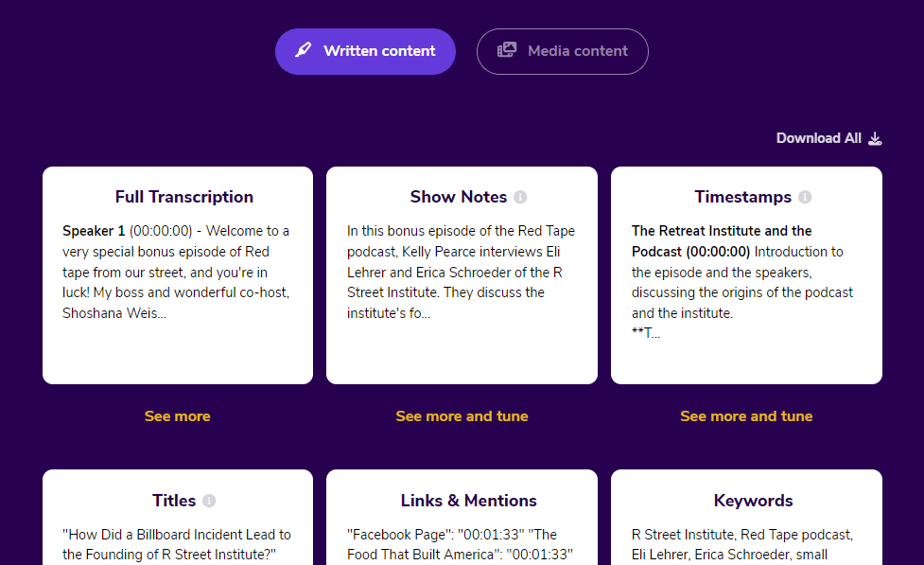Image resolution: width=924 pixels, height=565 pixels.
Task: Click the Full Transcription heading
Action: (x=183, y=197)
